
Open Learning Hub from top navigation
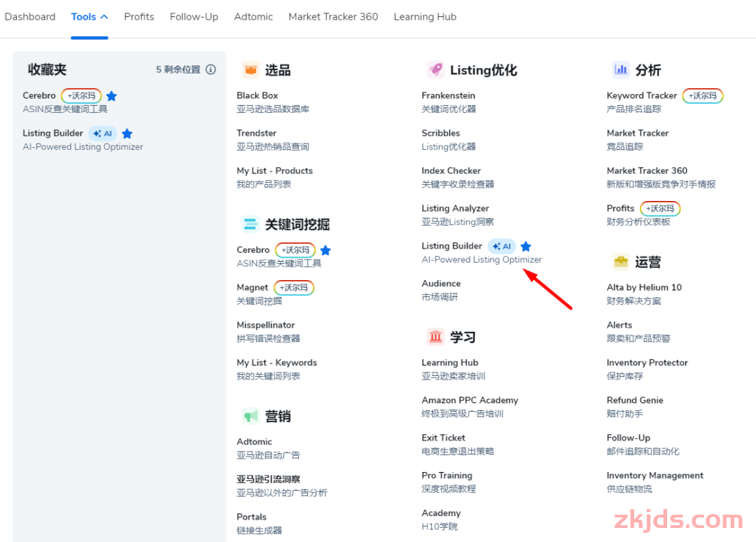[x=425, y=17]
